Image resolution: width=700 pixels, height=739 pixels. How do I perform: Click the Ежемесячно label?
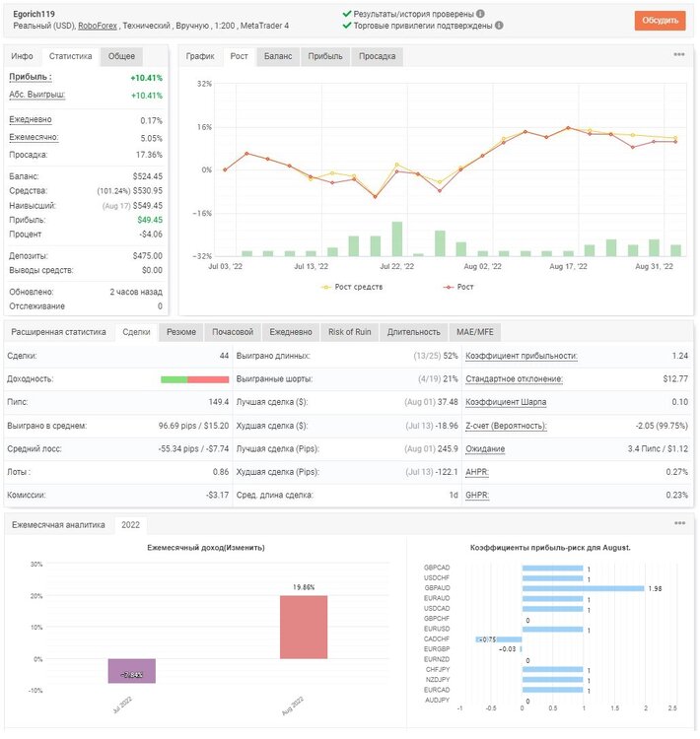[34, 137]
